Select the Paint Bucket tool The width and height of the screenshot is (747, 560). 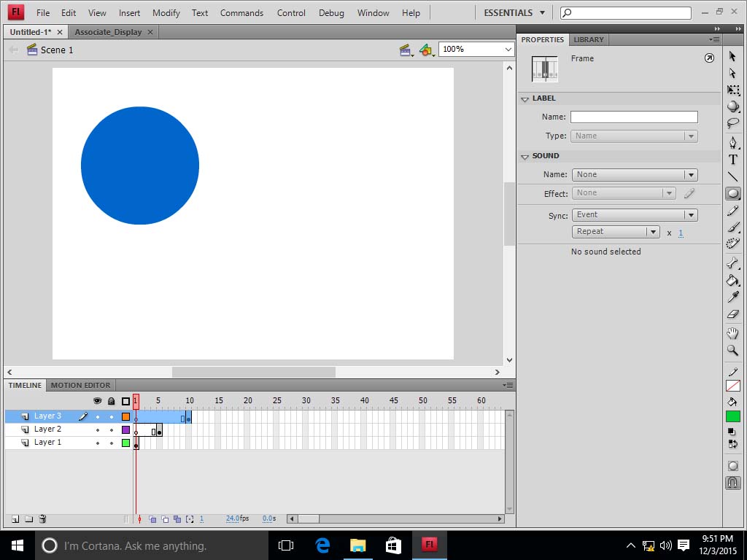pos(732,280)
